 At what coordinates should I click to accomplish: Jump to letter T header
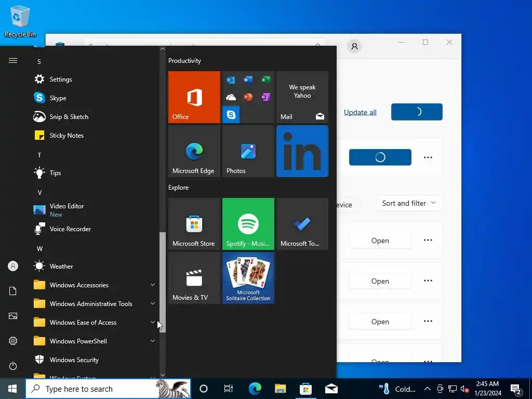click(x=39, y=155)
